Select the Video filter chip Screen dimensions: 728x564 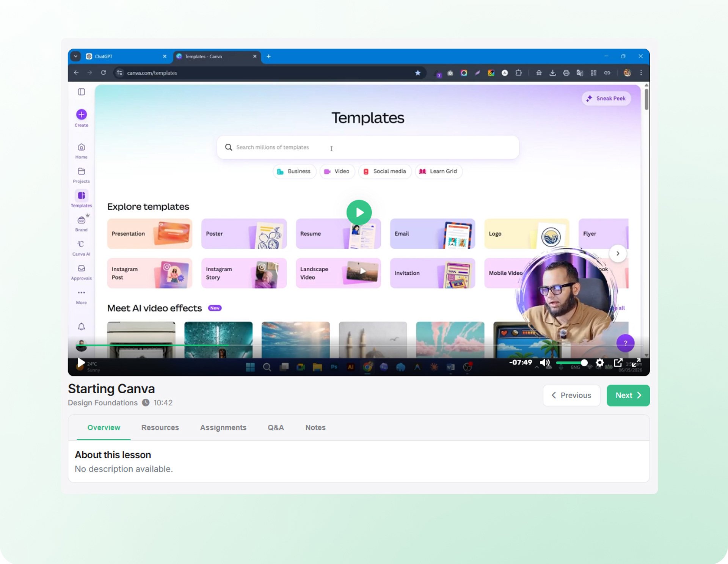point(337,171)
